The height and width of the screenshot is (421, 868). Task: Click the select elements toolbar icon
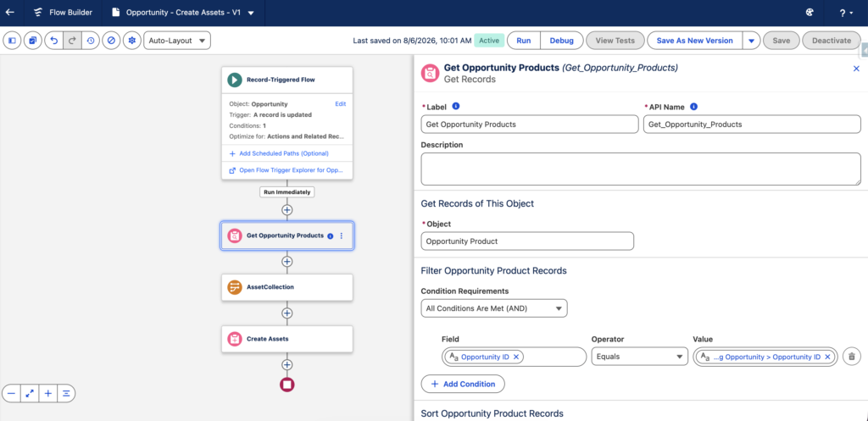[33, 41]
